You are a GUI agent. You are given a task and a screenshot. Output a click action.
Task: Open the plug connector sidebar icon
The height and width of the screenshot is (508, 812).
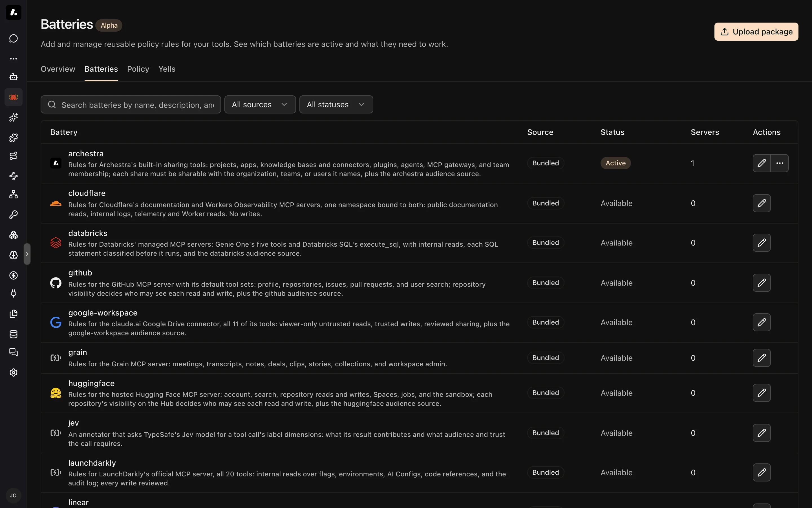click(x=14, y=293)
